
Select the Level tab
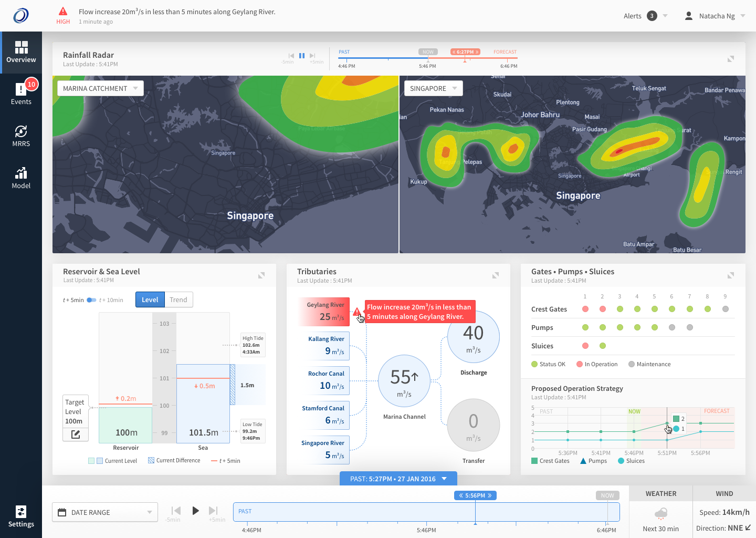click(x=150, y=299)
